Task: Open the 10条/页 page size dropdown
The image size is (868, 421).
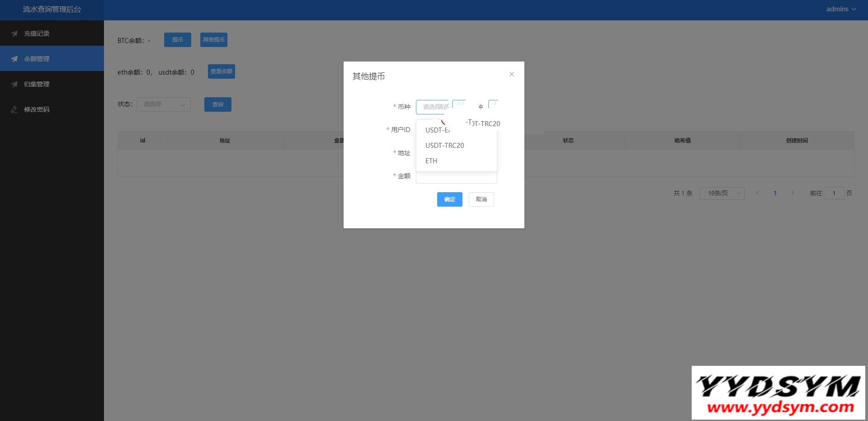Action: tap(722, 193)
